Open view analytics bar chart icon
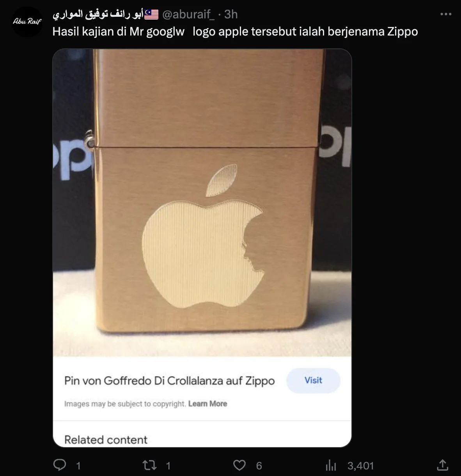This screenshot has width=461, height=476. point(331,465)
